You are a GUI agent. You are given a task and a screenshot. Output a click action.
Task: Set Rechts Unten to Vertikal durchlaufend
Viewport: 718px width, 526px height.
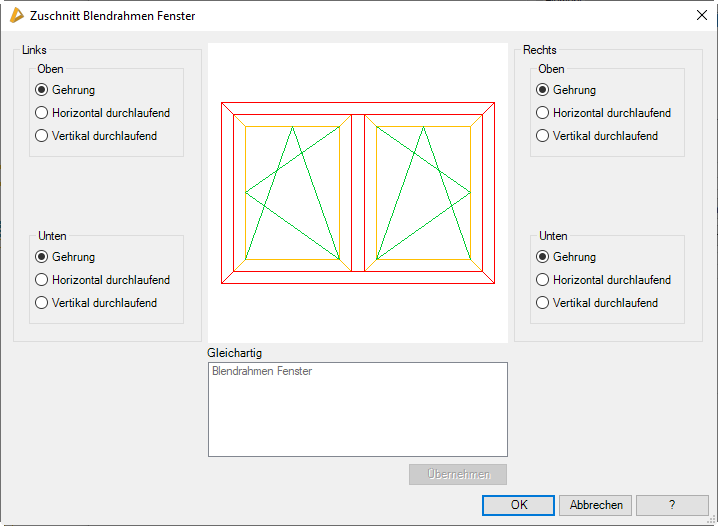coord(543,303)
